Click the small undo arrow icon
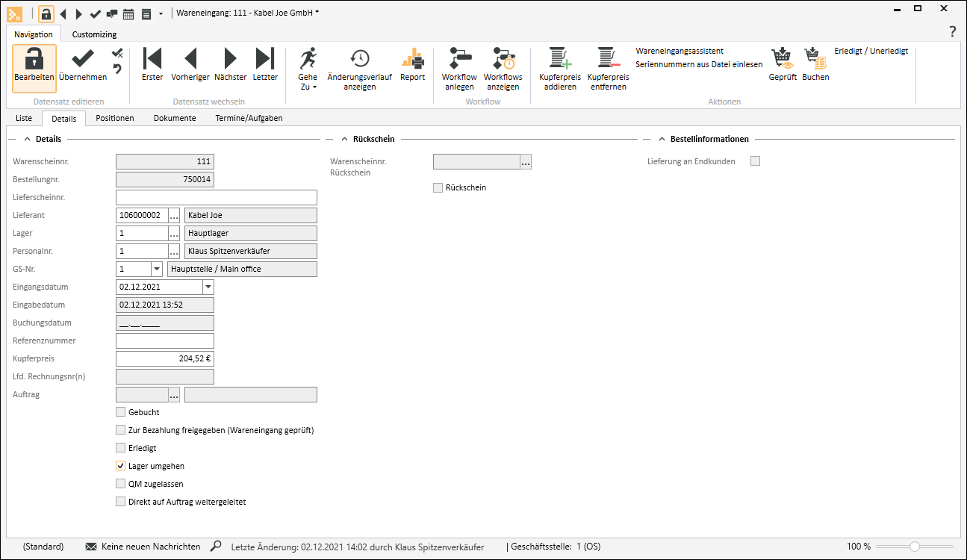This screenshot has width=967, height=560. [x=117, y=69]
